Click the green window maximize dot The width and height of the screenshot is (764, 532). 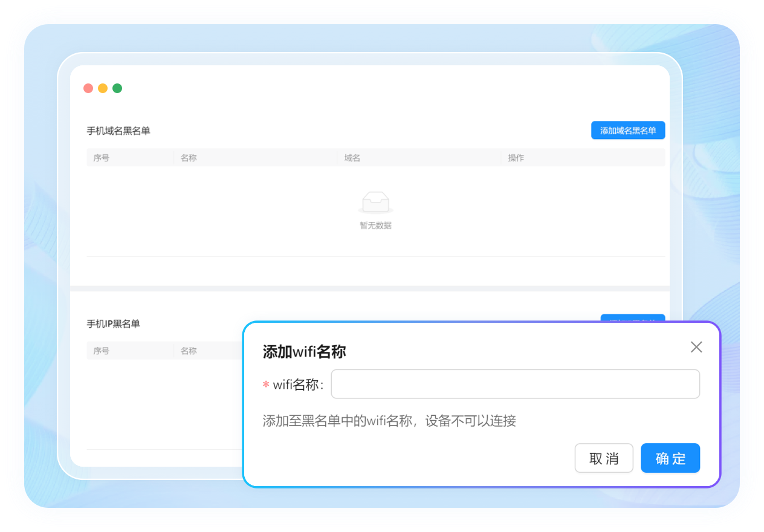pyautogui.click(x=117, y=88)
